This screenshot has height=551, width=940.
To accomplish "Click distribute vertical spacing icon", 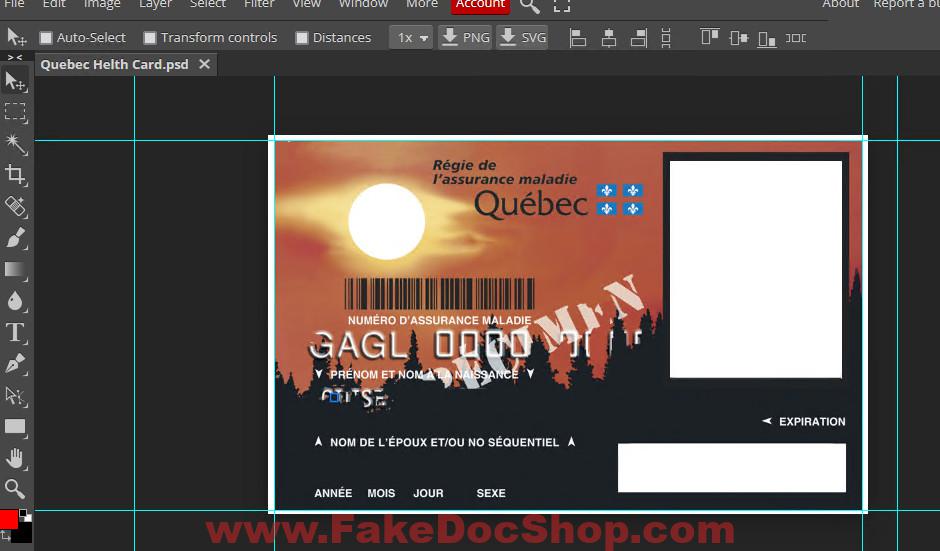I will 666,38.
